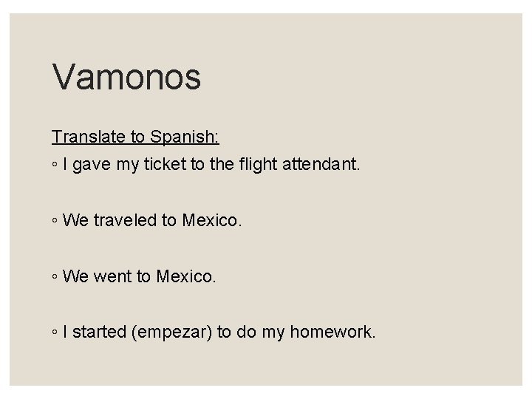Viewport: 532px width, 399px height.
Task: Click the bullet marker before I gave
Action: tap(55, 165)
